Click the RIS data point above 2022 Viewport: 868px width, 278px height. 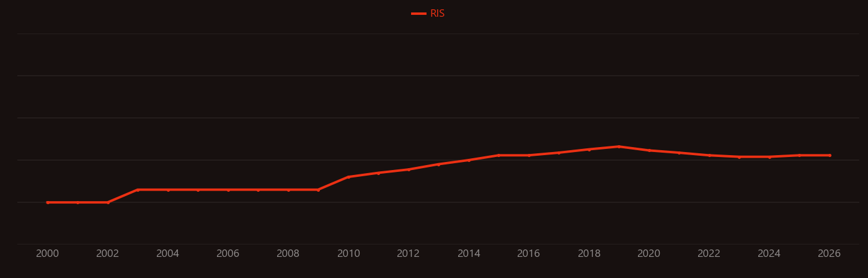[x=709, y=155]
